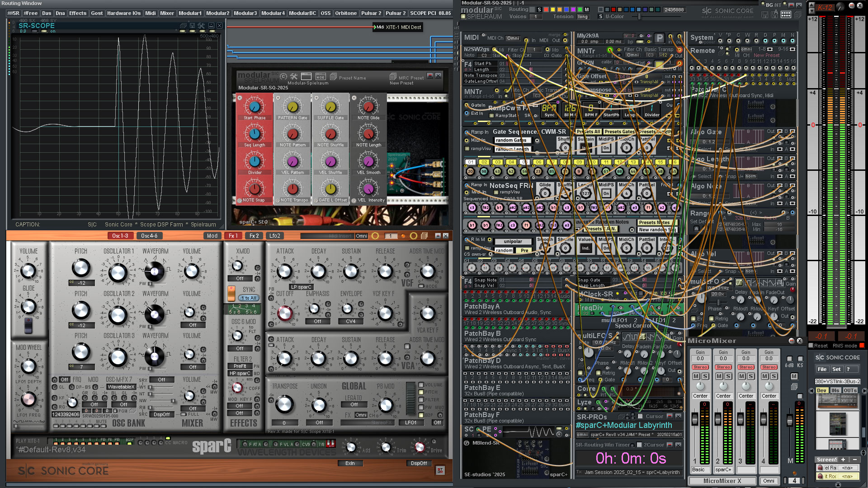Open Lfo2 tab in sparC

(x=275, y=236)
